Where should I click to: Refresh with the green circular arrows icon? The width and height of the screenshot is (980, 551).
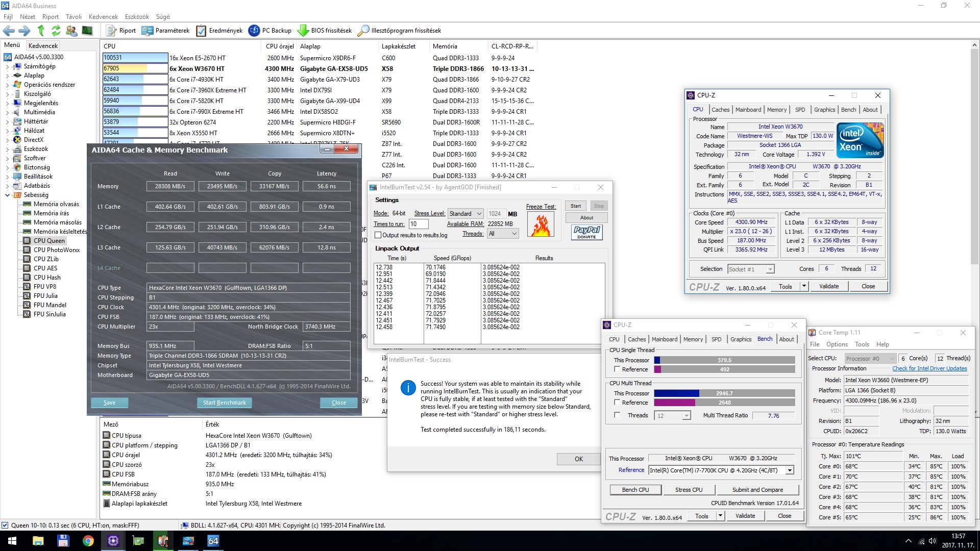pyautogui.click(x=56, y=31)
